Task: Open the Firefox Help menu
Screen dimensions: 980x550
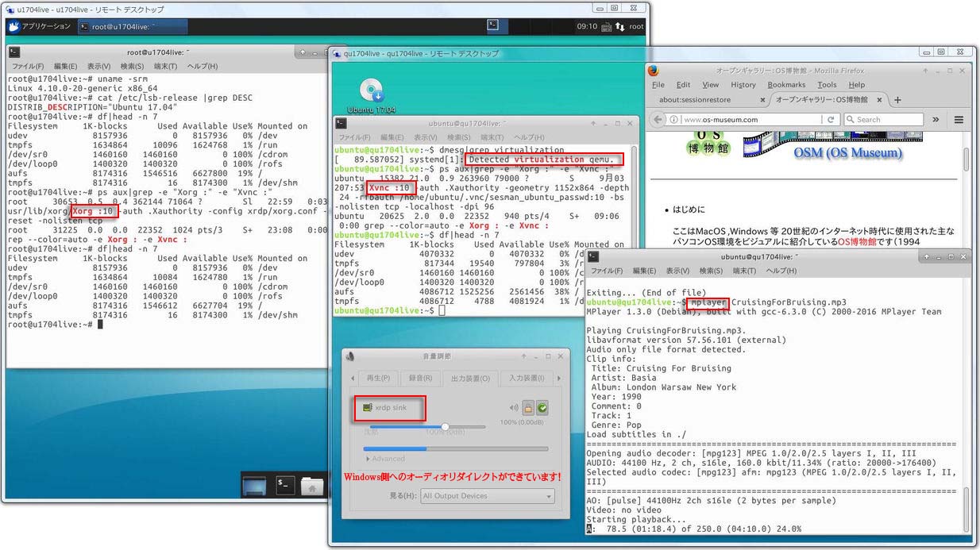Action: (x=857, y=85)
